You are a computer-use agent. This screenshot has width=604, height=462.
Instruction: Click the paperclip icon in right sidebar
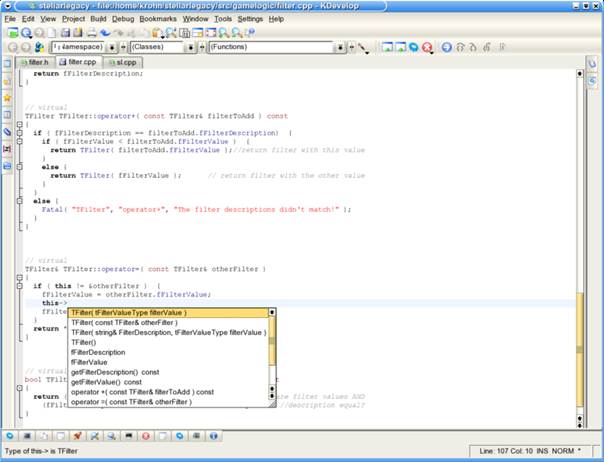592,64
